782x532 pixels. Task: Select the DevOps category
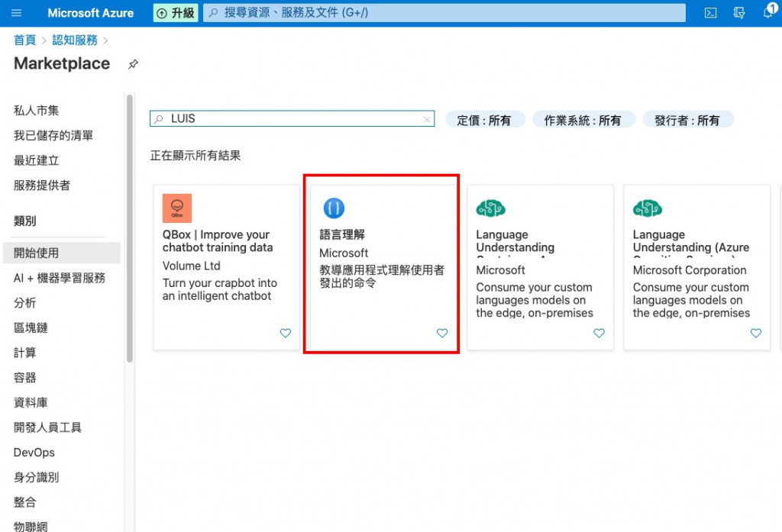[34, 452]
